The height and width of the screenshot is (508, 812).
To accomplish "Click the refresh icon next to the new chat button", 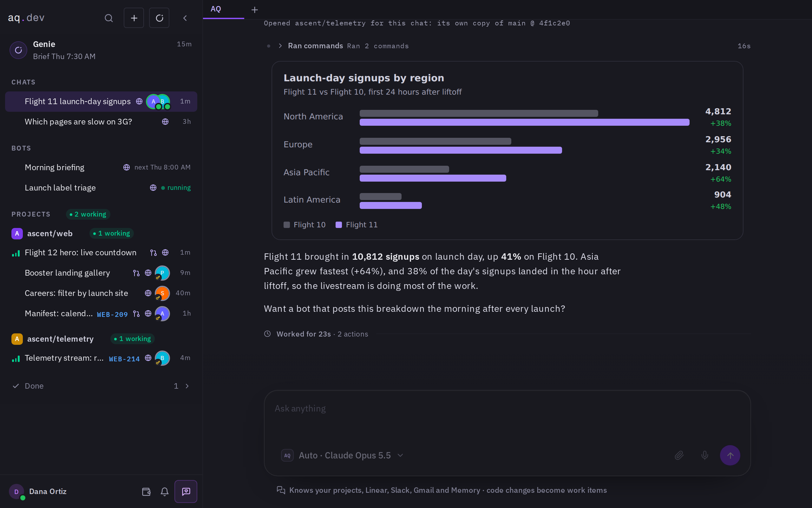I will [159, 18].
